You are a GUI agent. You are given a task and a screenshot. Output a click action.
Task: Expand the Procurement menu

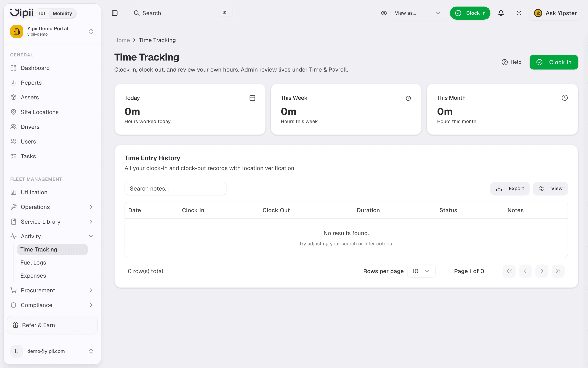(x=91, y=290)
